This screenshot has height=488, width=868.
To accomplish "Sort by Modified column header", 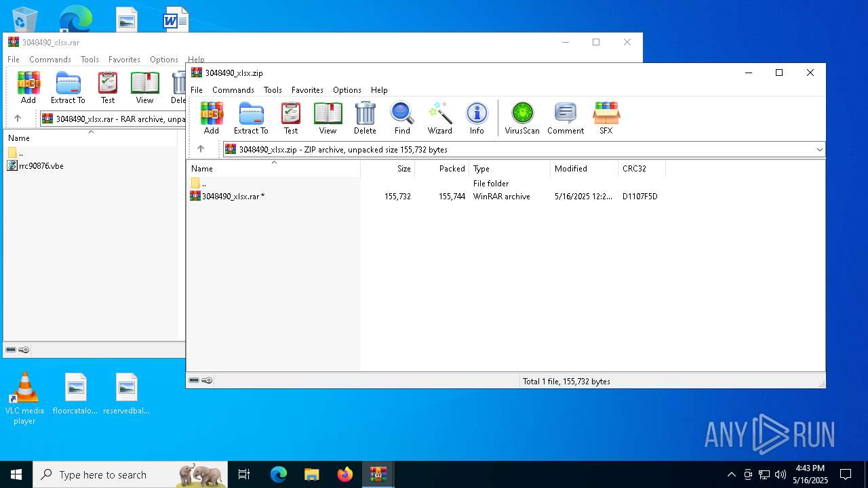I will [x=584, y=169].
